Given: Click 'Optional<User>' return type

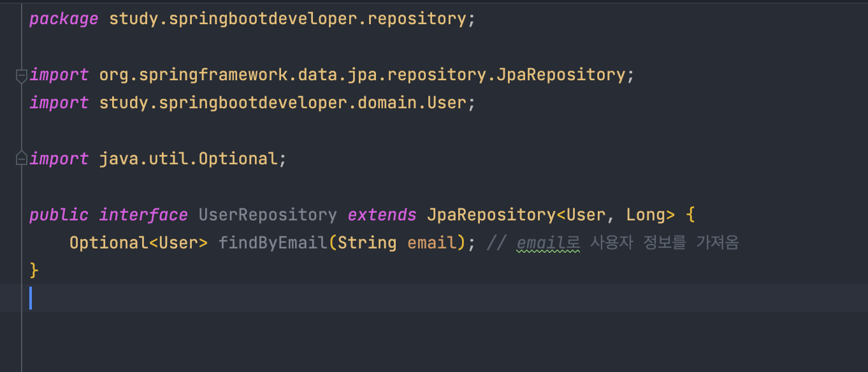Looking at the screenshot, I should coord(139,243).
